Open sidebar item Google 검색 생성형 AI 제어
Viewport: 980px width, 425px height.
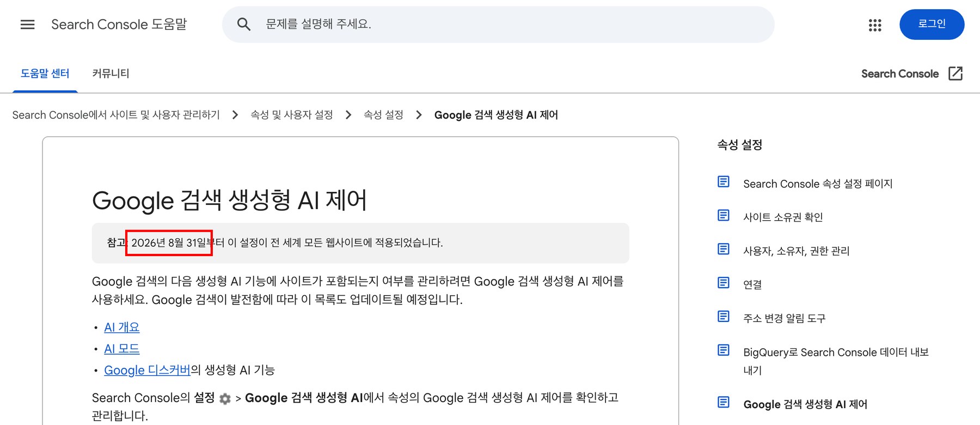click(805, 404)
